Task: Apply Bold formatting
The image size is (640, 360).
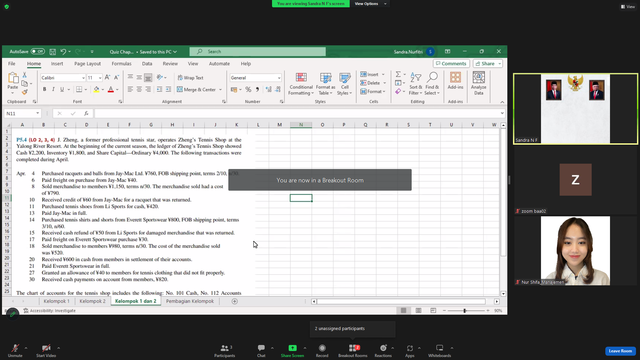Action: (44, 89)
